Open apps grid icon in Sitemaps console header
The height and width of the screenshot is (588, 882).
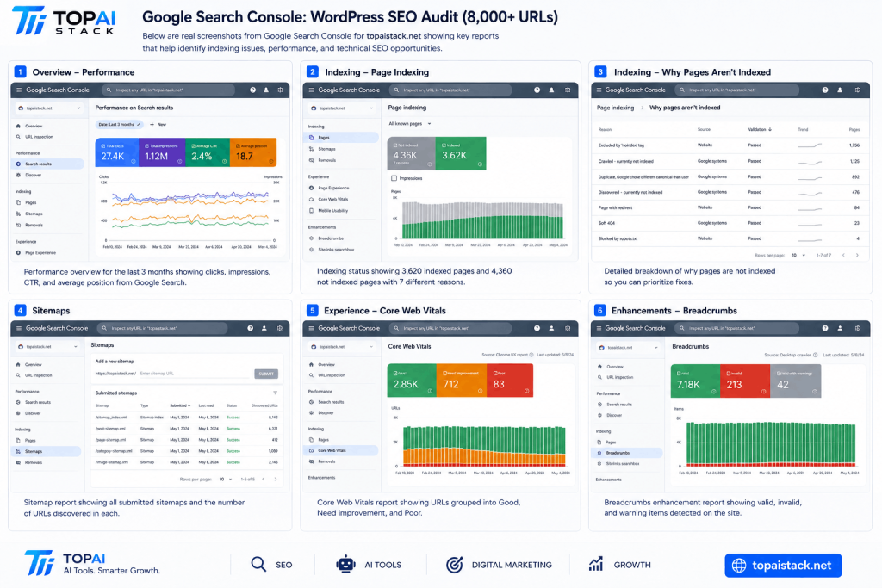pyautogui.click(x=280, y=328)
